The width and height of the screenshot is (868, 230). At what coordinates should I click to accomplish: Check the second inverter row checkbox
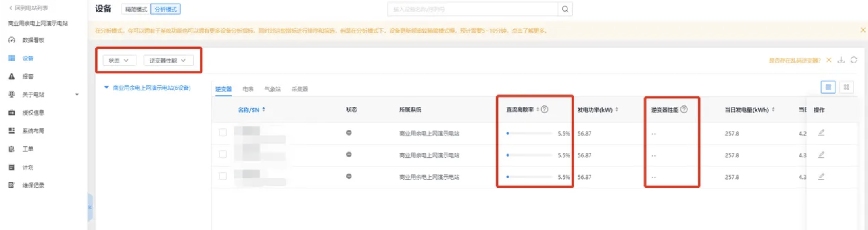point(223,154)
